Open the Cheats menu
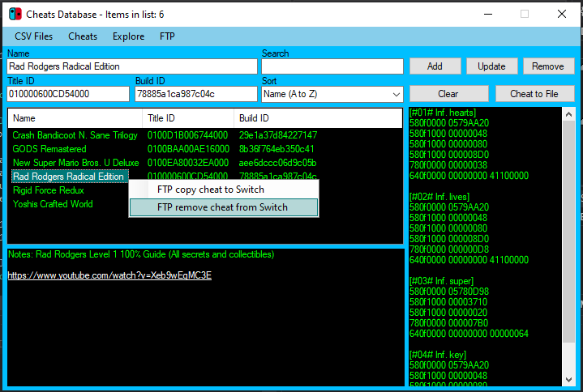The width and height of the screenshot is (583, 392). click(83, 36)
